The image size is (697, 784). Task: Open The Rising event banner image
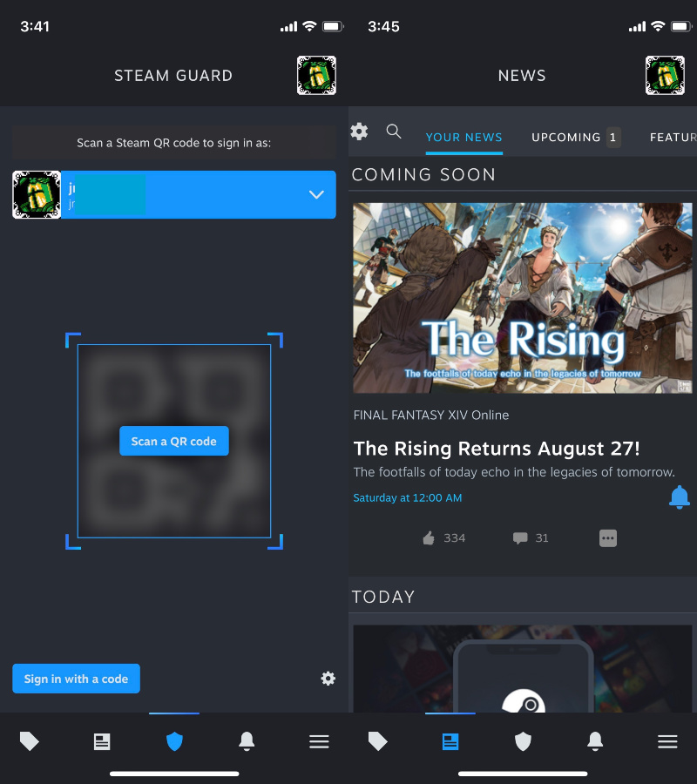(x=523, y=298)
